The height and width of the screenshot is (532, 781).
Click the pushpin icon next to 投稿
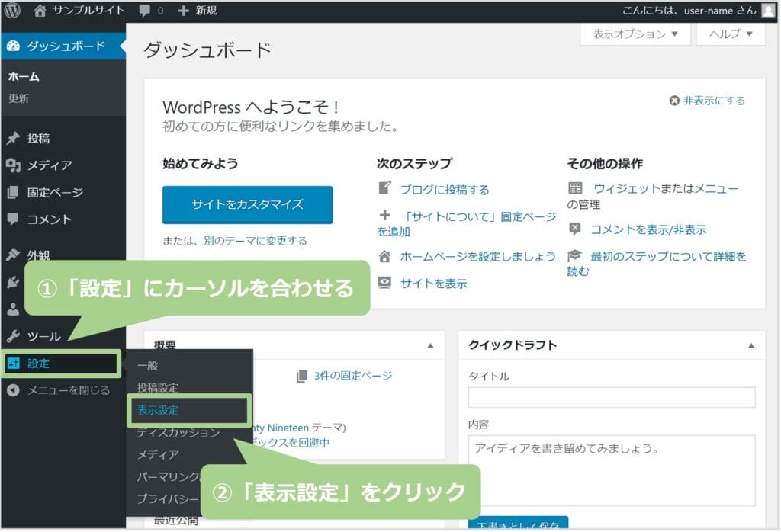[x=13, y=139]
